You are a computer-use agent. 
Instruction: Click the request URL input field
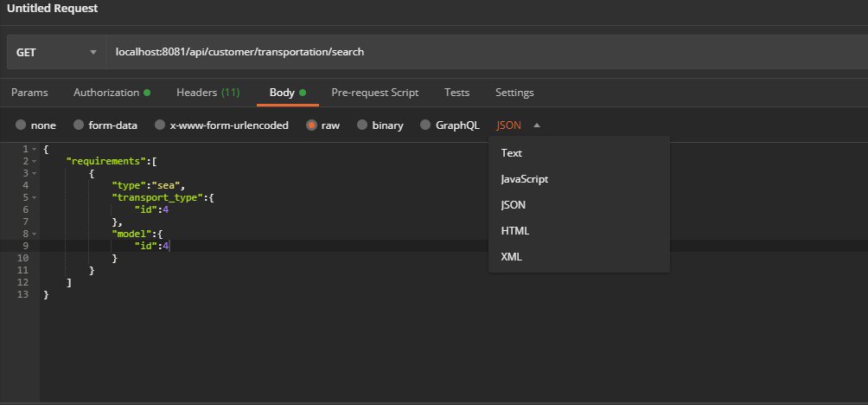click(x=487, y=52)
